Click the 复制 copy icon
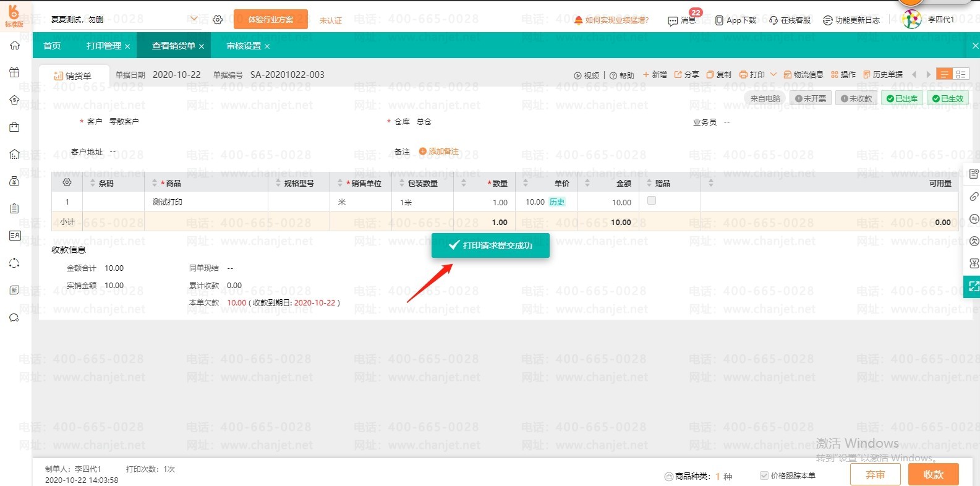The height and width of the screenshot is (486, 980). (710, 74)
